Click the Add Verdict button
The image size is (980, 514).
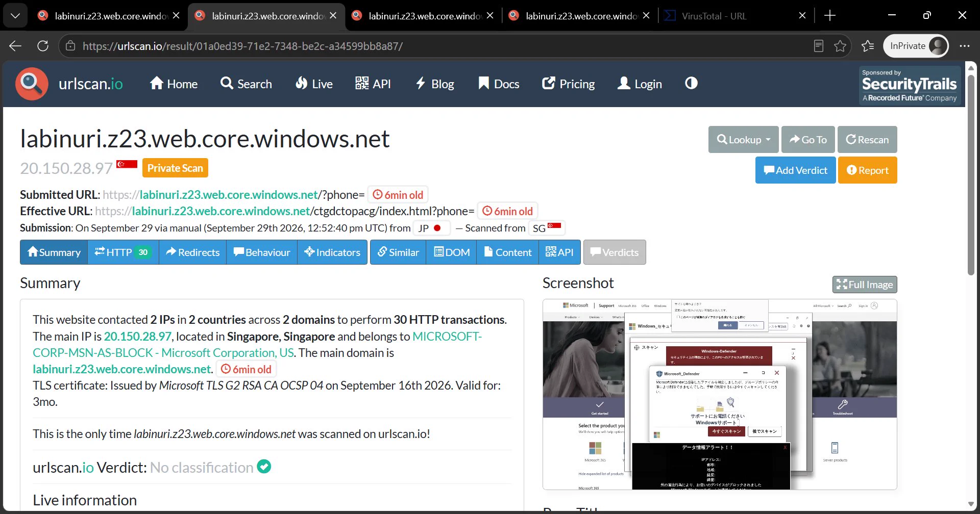795,170
